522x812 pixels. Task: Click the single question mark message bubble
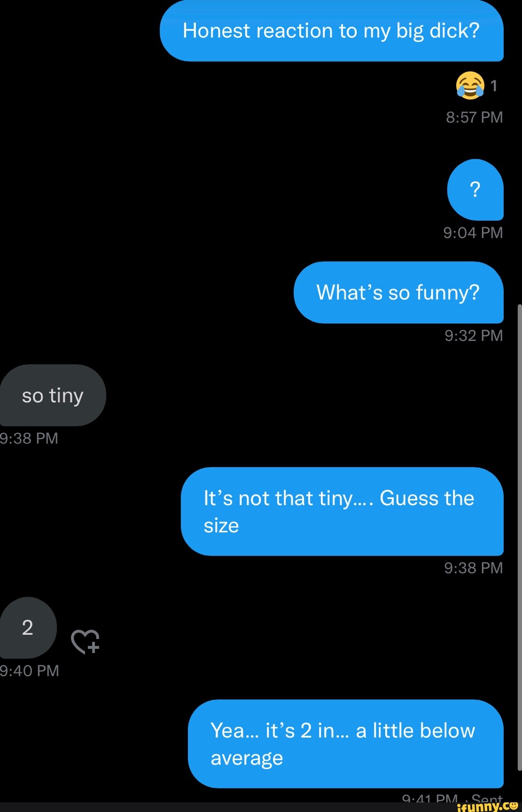(x=475, y=189)
